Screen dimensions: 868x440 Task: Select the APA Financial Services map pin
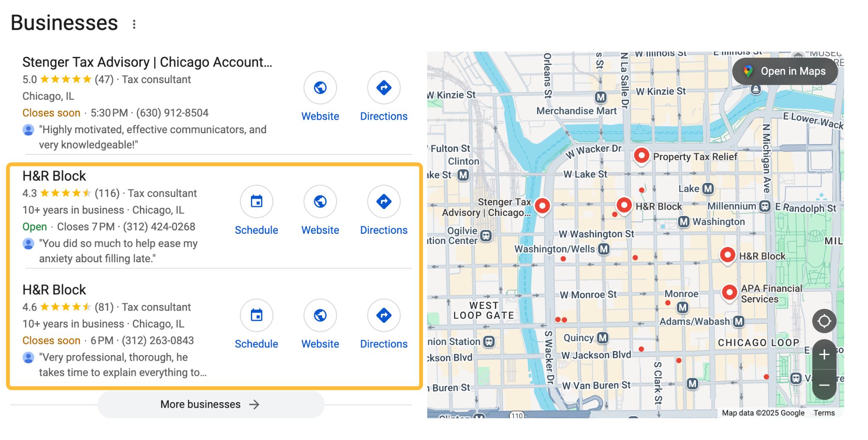[x=729, y=293]
